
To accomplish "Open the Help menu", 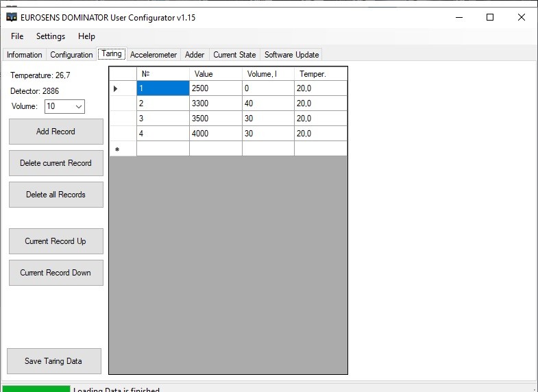I will coord(86,36).
